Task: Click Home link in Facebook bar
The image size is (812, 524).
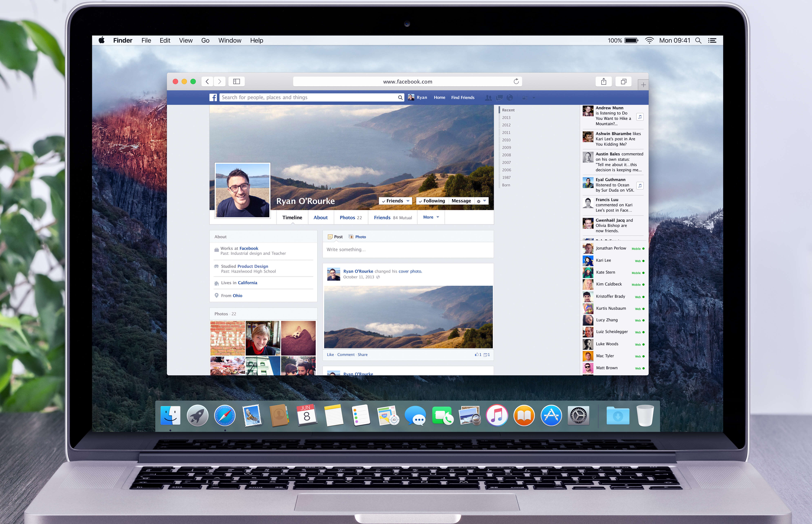Action: point(440,97)
